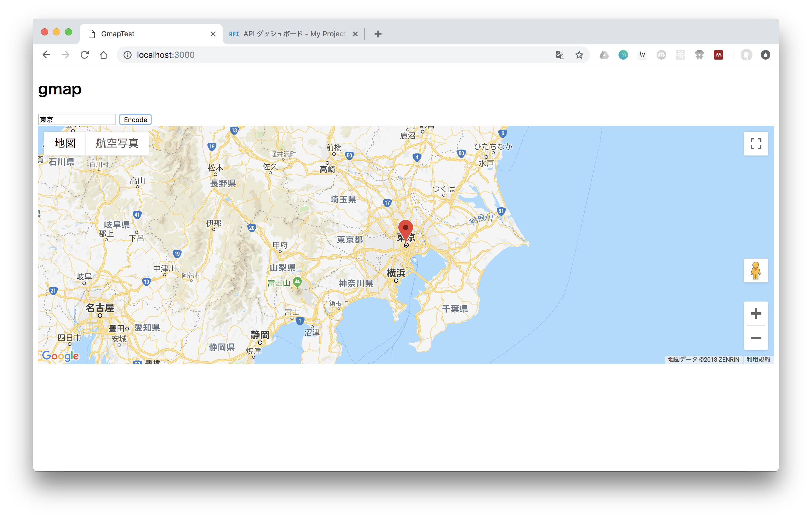This screenshot has width=812, height=519.
Task: Select the 航空写真 satellite view
Action: 117,143
